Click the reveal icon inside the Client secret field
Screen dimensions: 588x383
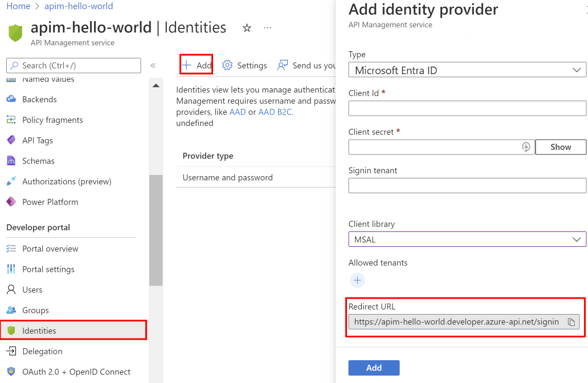pyautogui.click(x=525, y=147)
